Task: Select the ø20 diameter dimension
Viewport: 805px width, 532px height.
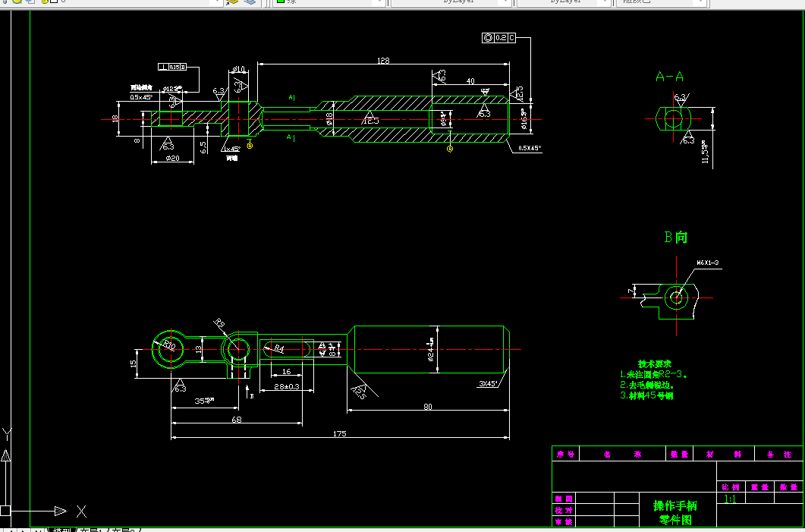Action: pyautogui.click(x=172, y=158)
